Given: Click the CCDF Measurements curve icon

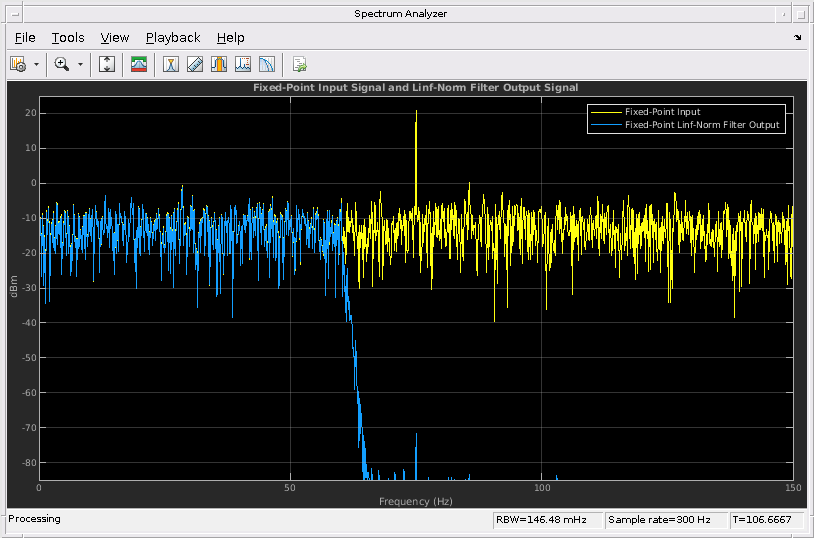Looking at the screenshot, I should coord(267,64).
